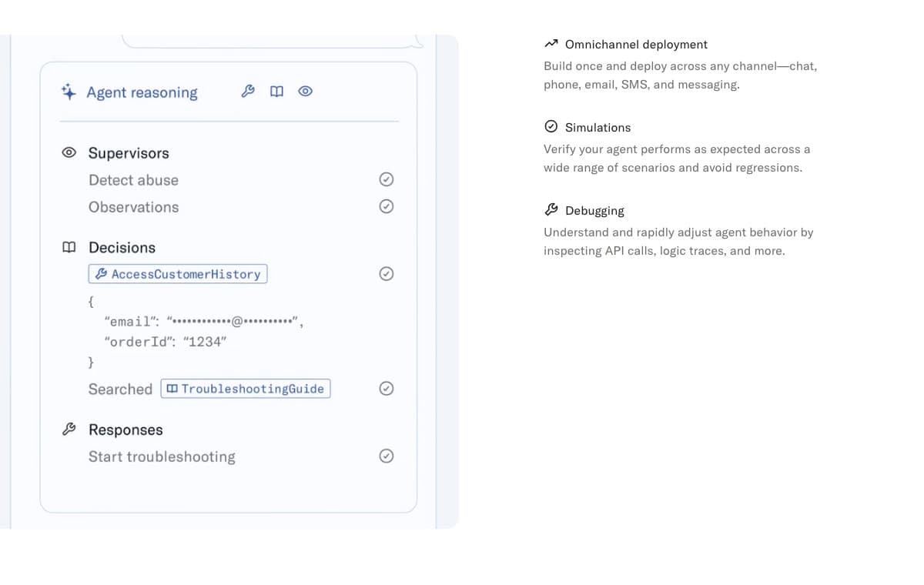Click the Simulations description paragraph

coord(677,159)
